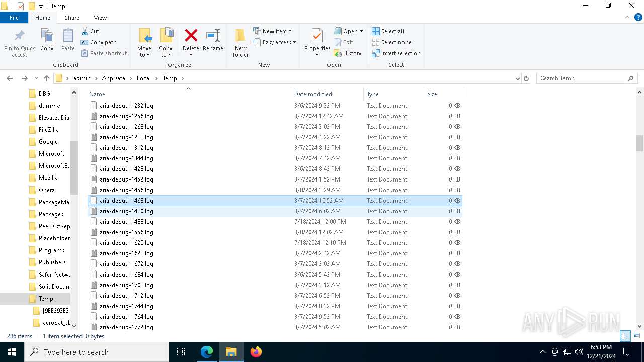Image resolution: width=644 pixels, height=362 pixels.
Task: Open file History
Action: (x=348, y=53)
